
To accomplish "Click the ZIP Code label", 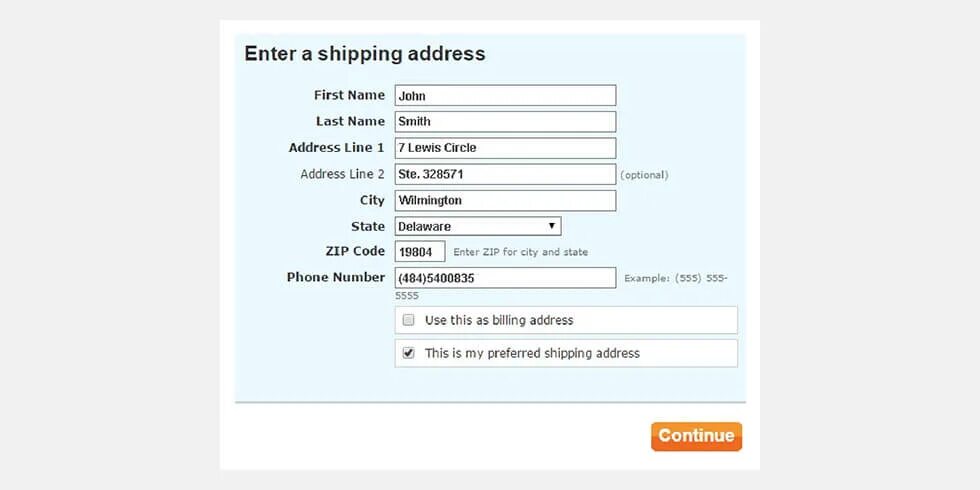I will click(355, 251).
